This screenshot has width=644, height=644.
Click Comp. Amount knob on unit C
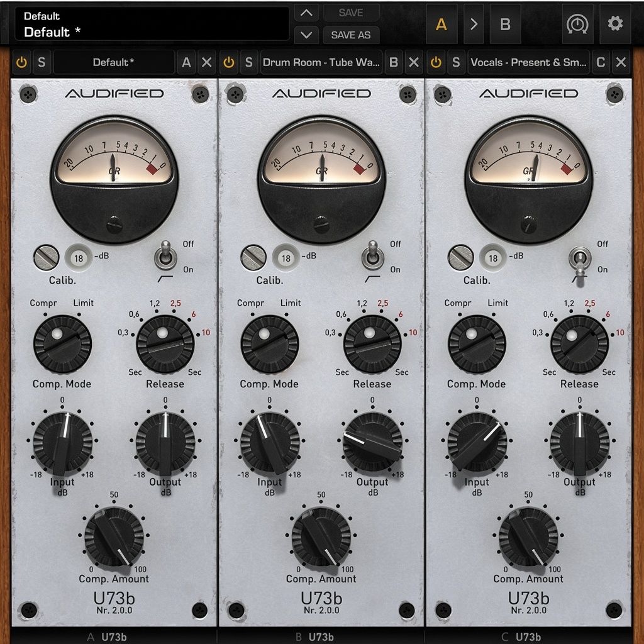point(528,537)
